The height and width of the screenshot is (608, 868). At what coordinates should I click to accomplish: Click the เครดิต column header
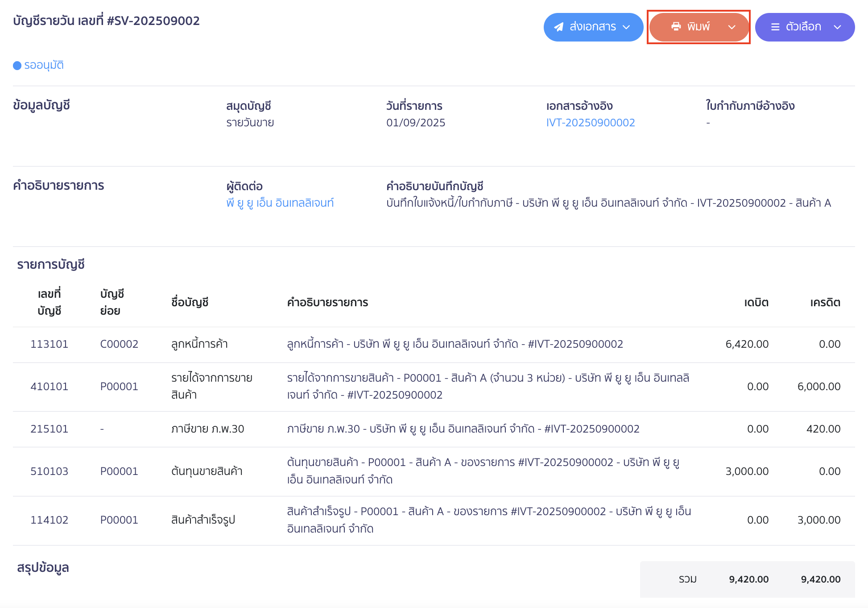825,303
